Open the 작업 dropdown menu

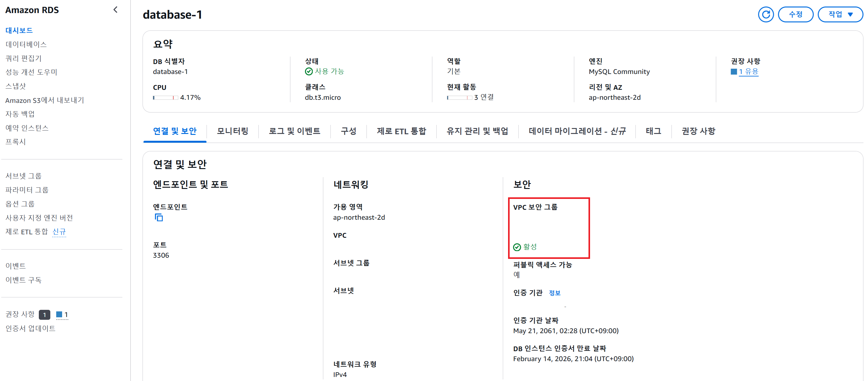840,15
